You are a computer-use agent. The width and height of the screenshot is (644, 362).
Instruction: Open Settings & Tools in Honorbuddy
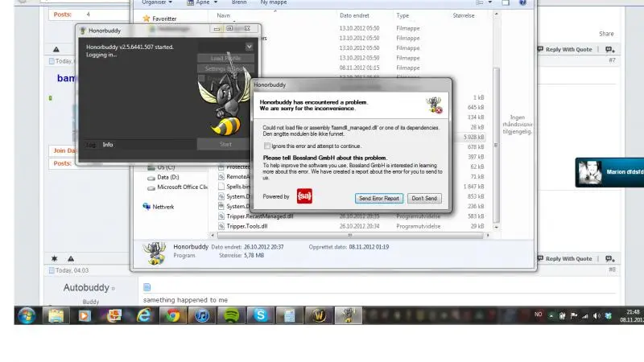click(x=225, y=68)
